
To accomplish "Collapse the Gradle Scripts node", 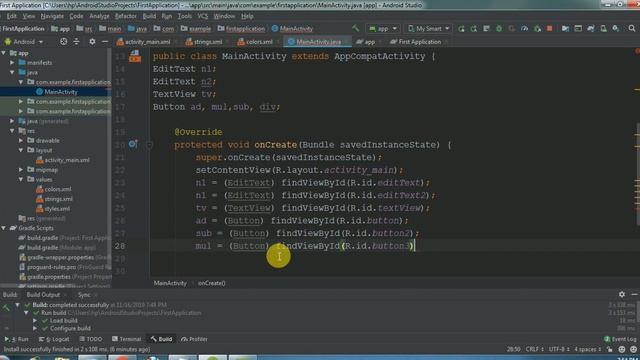I will point(4,228).
